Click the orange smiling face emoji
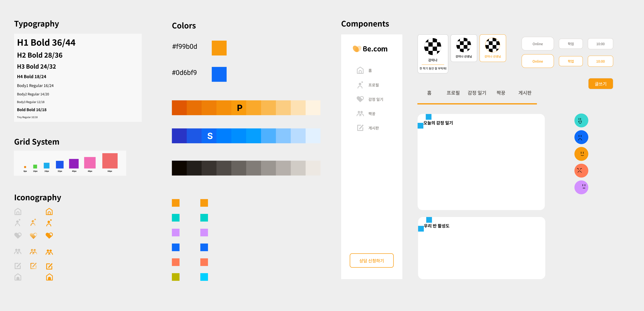Image resolution: width=644 pixels, height=311 pixels. (581, 154)
